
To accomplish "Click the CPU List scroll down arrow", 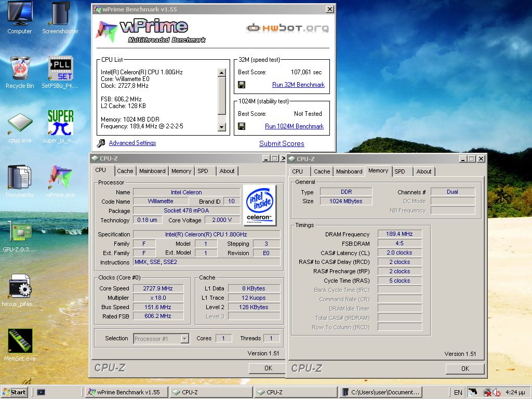I will tap(221, 127).
